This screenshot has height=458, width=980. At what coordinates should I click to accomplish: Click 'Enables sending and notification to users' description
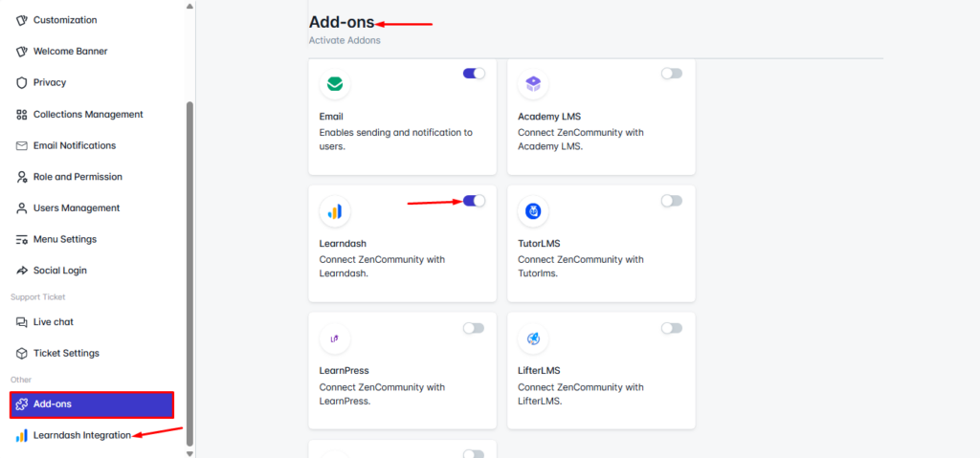pos(395,141)
